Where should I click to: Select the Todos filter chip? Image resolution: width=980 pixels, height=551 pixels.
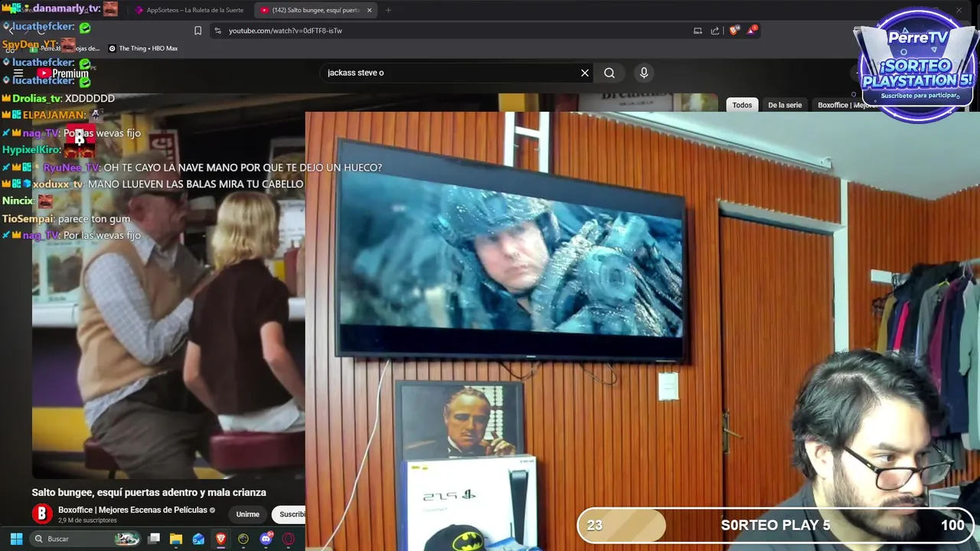tap(742, 105)
